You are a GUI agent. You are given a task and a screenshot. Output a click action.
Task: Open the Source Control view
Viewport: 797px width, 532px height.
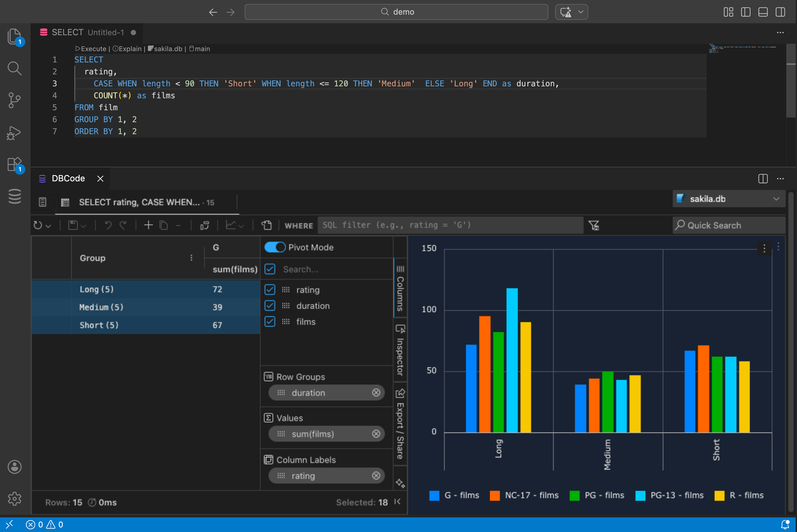coord(14,100)
